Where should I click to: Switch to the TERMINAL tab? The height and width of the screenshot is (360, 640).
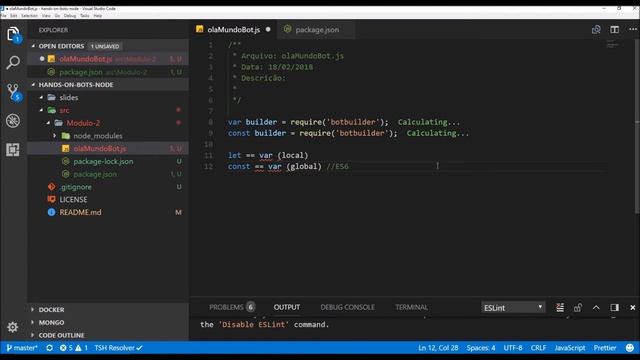[411, 307]
